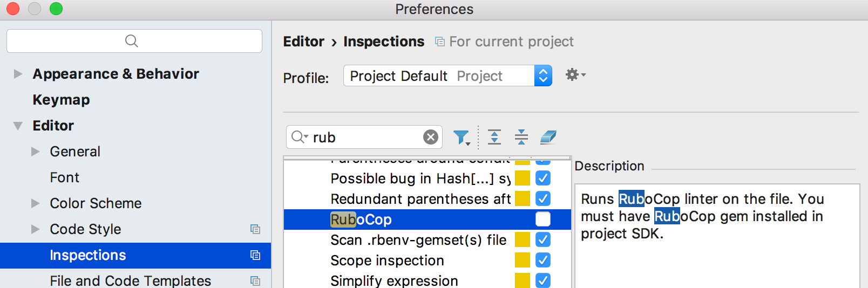Click the eraser reset-to-empty icon
This screenshot has height=288, width=868.
(x=548, y=137)
